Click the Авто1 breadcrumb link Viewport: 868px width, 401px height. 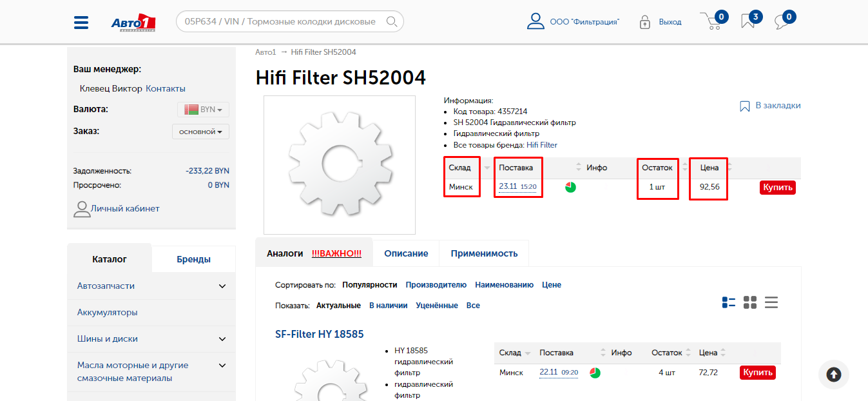click(x=265, y=52)
